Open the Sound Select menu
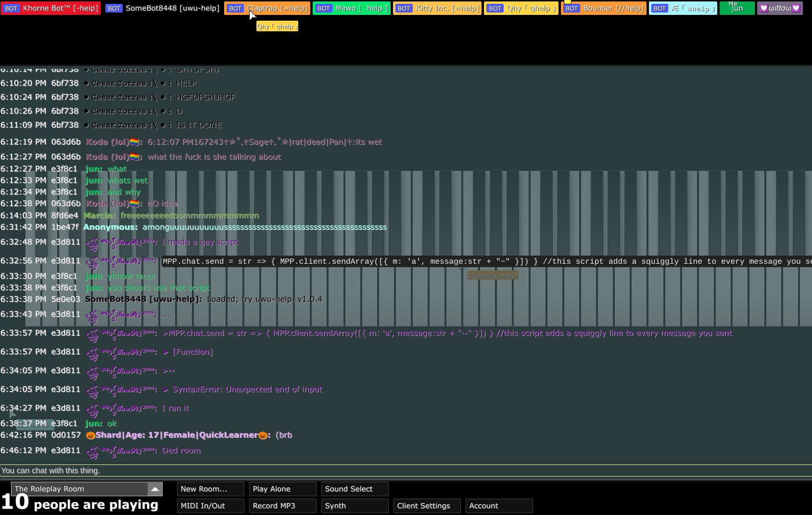Viewport: 812px width, 515px height. coord(355,489)
